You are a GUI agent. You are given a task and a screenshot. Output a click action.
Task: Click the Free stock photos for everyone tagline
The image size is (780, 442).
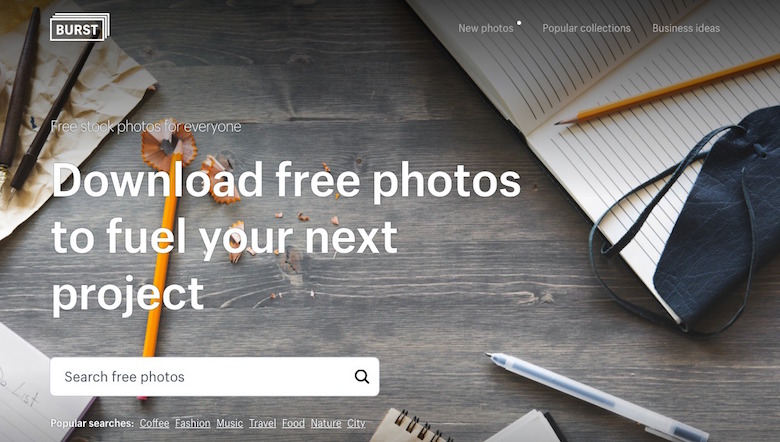tap(146, 126)
